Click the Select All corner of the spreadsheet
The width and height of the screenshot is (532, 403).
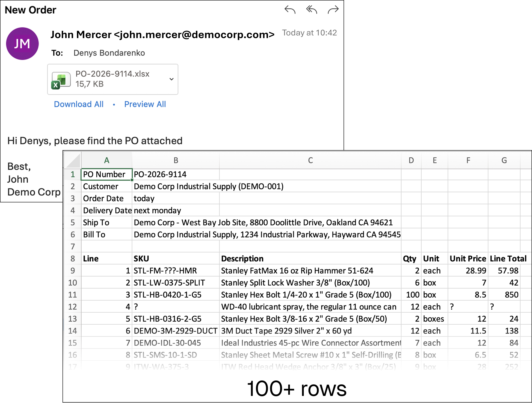point(73,160)
